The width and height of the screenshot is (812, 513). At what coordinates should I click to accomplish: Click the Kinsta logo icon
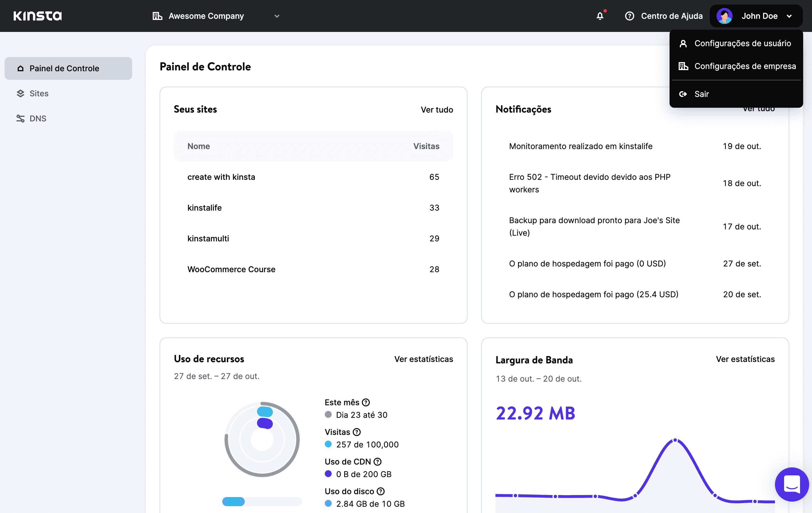point(37,15)
